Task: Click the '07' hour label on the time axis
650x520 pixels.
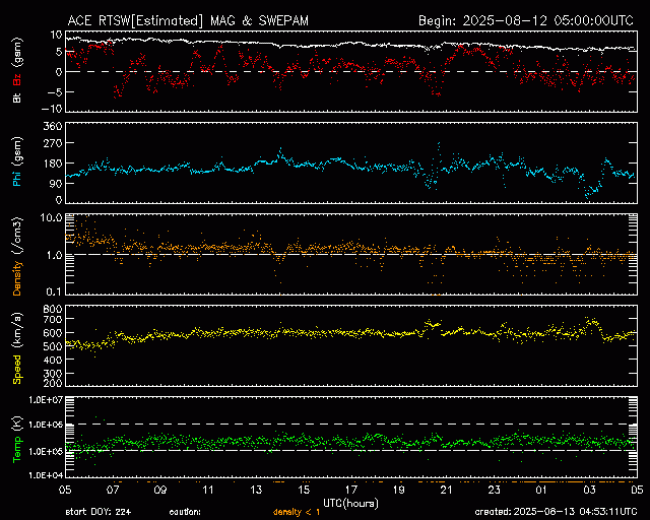Action: [113, 490]
